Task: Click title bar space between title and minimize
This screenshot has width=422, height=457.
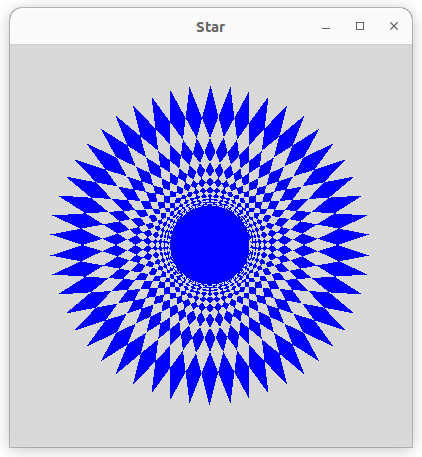Action: tap(272, 27)
